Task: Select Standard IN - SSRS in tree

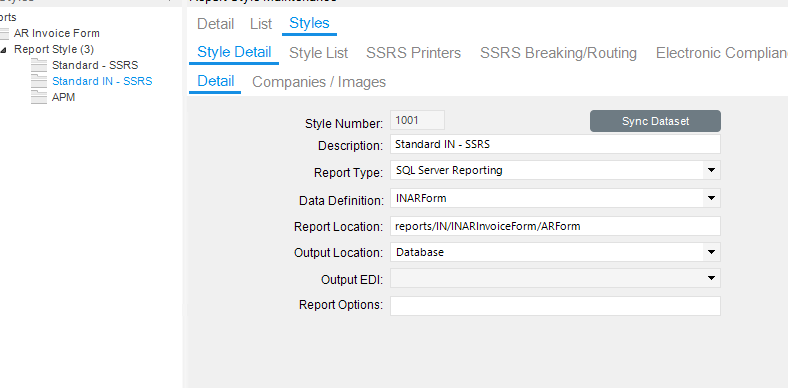Action: click(102, 81)
